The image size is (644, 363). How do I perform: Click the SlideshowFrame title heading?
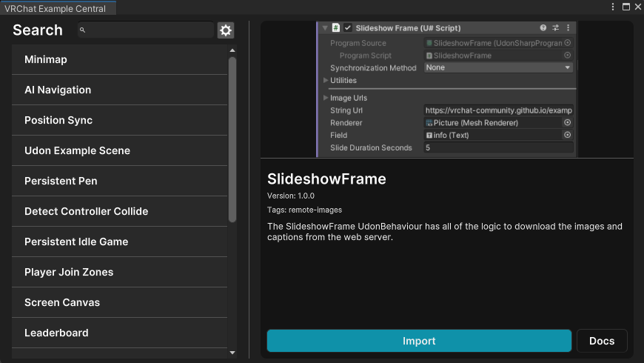326,179
